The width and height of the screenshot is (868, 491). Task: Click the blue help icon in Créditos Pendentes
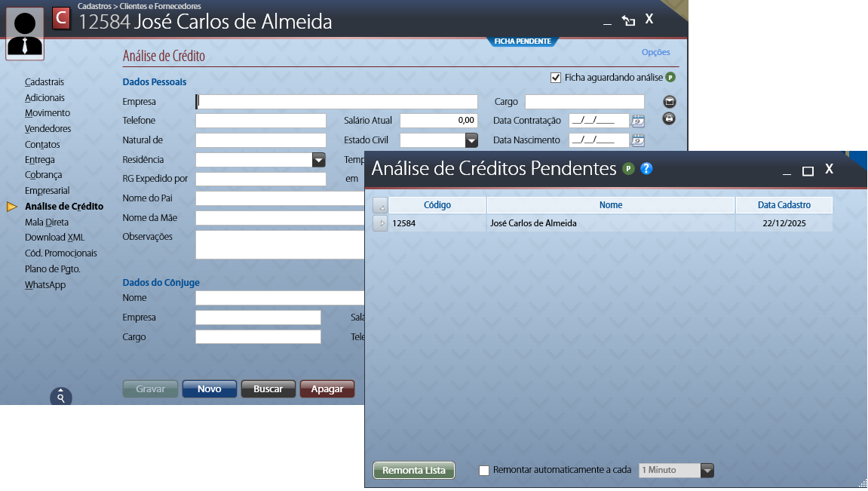[646, 169]
